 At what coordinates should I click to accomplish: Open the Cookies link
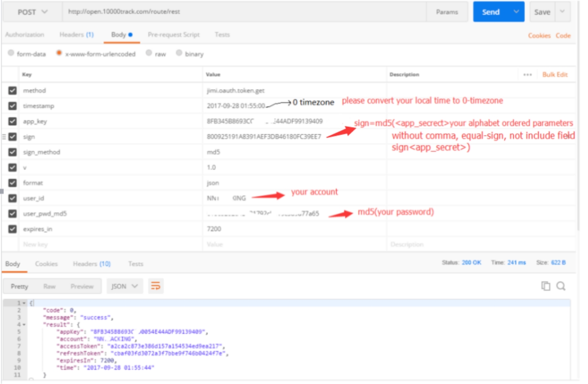[539, 36]
